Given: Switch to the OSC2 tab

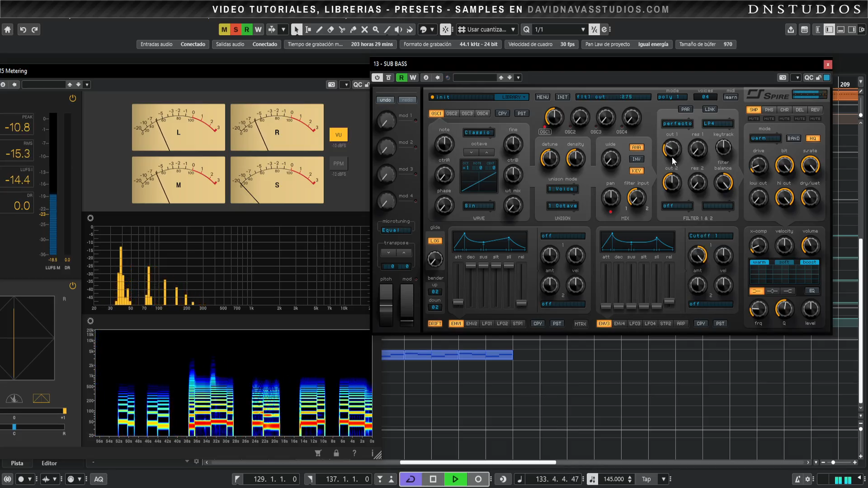Looking at the screenshot, I should coord(451,113).
